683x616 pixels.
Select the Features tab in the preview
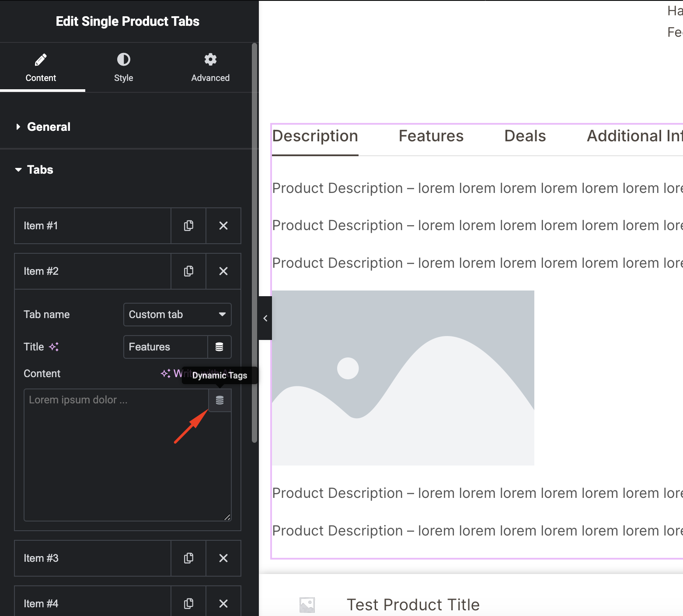431,136
